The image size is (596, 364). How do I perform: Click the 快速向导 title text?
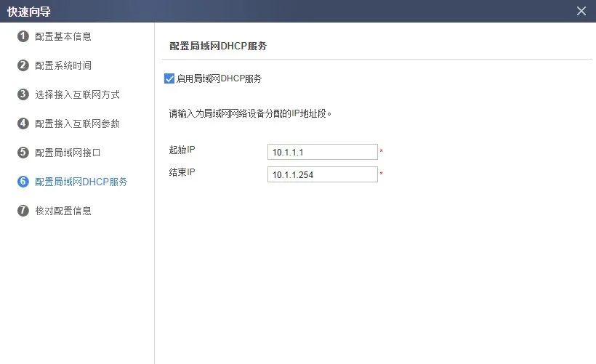click(x=29, y=12)
